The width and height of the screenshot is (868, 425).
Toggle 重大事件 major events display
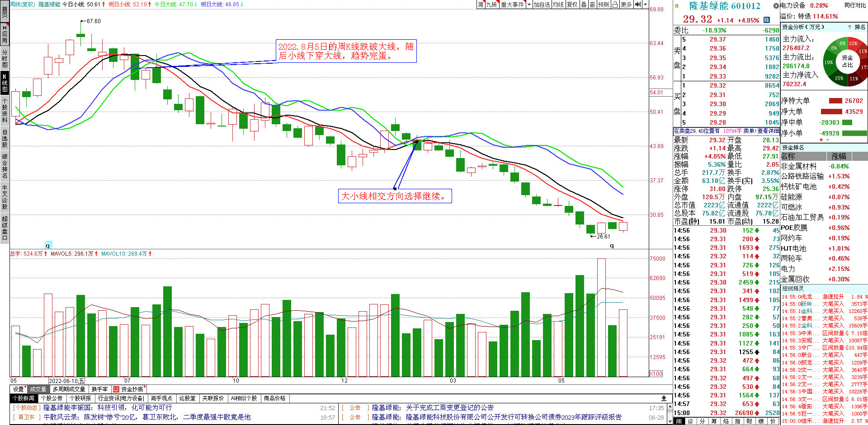coord(513,5)
